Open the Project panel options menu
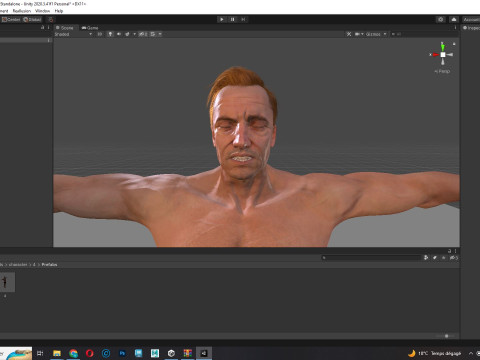Viewport: 480px width, 360px height. click(455, 251)
